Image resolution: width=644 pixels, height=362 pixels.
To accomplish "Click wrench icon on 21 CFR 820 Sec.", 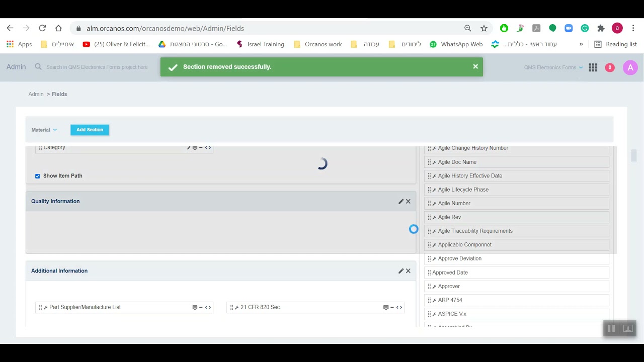I will tap(237, 307).
